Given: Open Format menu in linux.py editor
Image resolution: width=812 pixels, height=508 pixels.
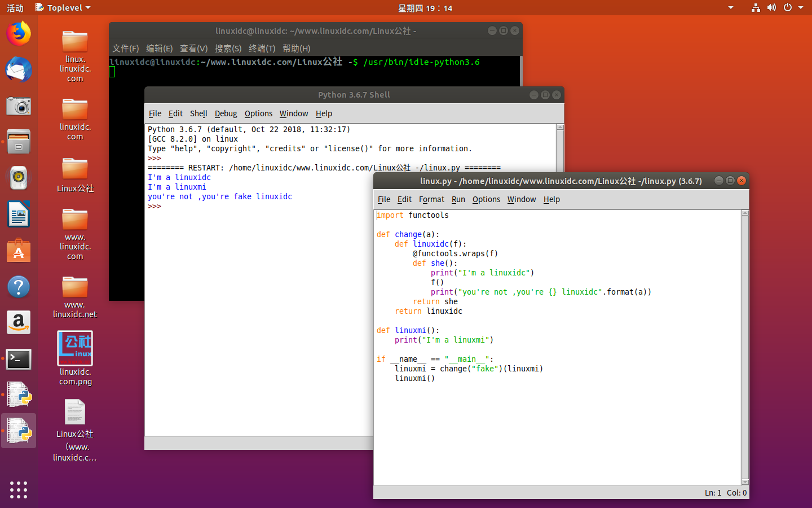Looking at the screenshot, I should [x=431, y=199].
